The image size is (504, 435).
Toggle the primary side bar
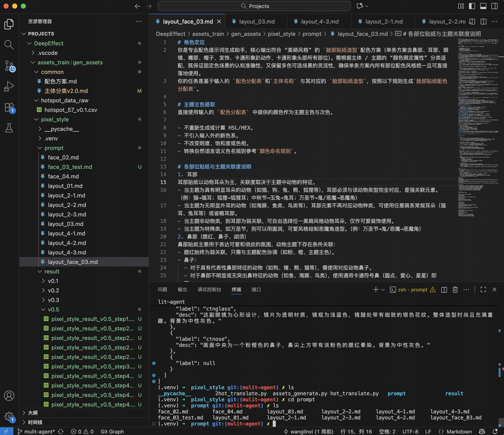click(472, 6)
